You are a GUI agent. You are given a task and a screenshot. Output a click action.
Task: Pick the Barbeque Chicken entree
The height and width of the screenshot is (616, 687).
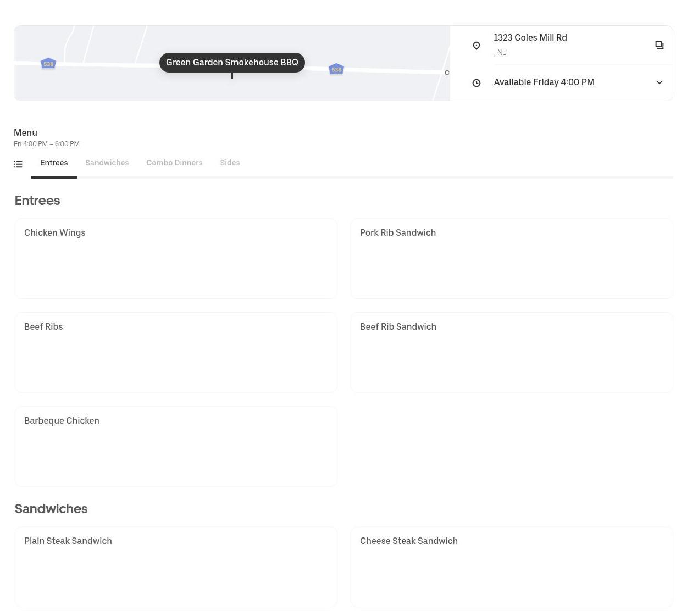(176, 446)
